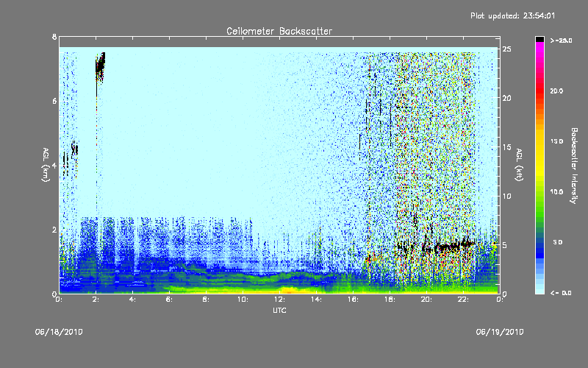The image size is (588, 368).
Task: Click the 20.0 colorbar tick label
Action: point(556,91)
